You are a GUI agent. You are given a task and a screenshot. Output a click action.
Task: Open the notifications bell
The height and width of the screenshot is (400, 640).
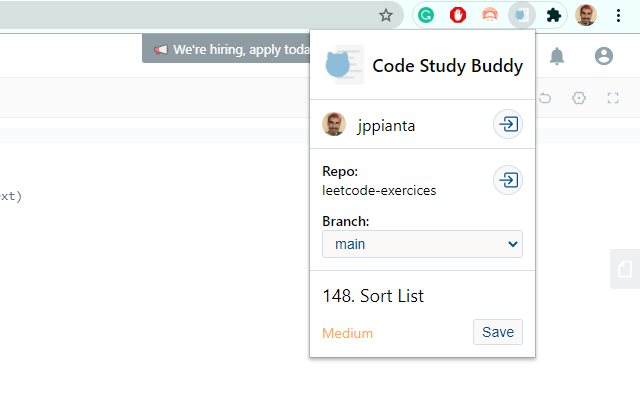tap(557, 57)
